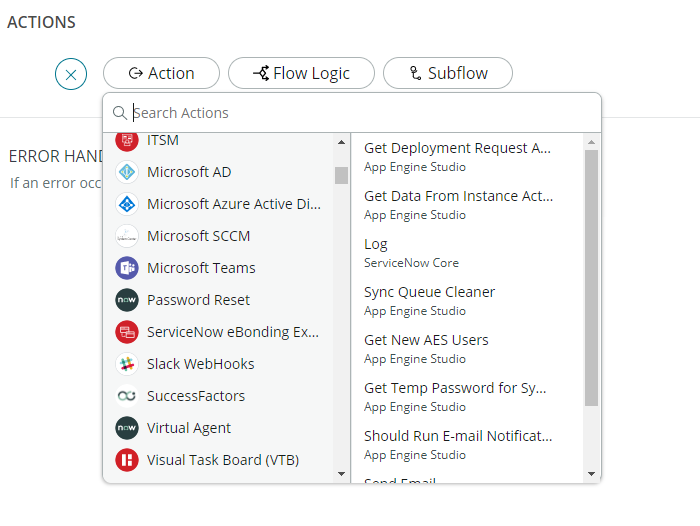Open Password Reset category
The width and height of the screenshot is (700, 526).
[199, 300]
